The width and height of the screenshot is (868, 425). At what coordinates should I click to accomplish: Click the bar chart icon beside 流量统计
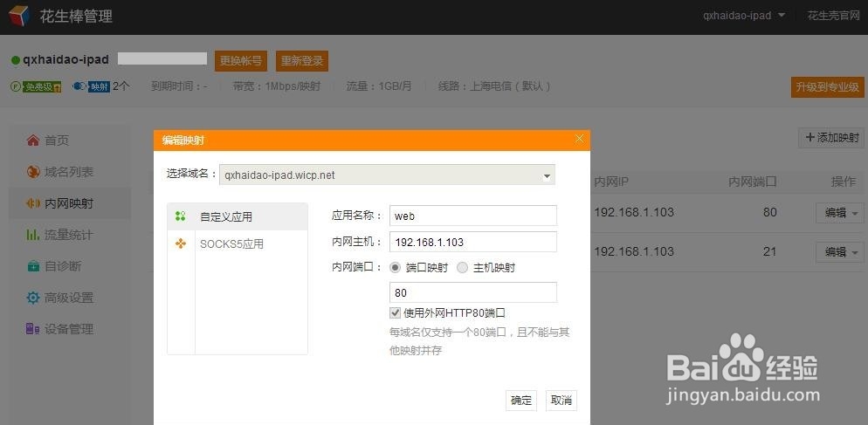click(33, 235)
